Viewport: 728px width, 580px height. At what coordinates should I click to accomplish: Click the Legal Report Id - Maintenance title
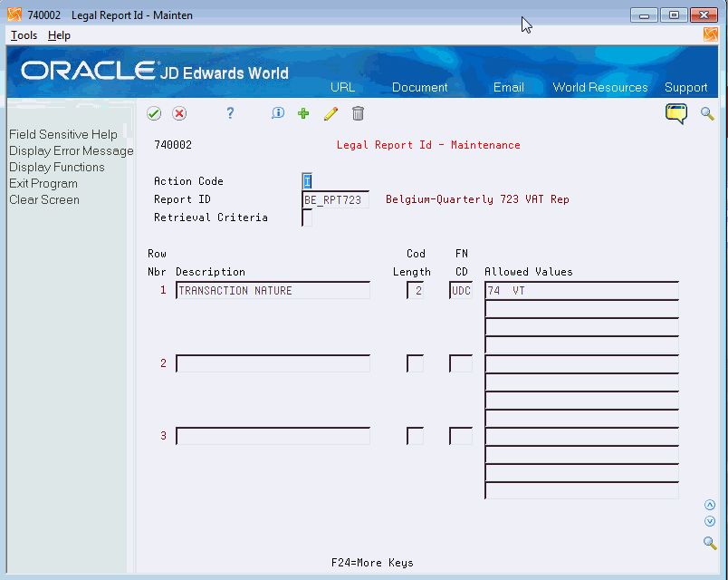pyautogui.click(x=428, y=145)
